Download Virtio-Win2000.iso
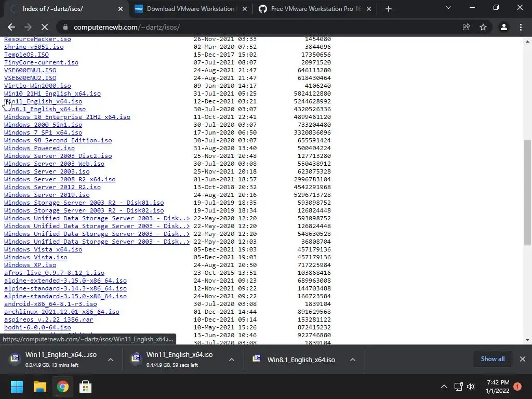This screenshot has height=399, width=532. point(37,86)
